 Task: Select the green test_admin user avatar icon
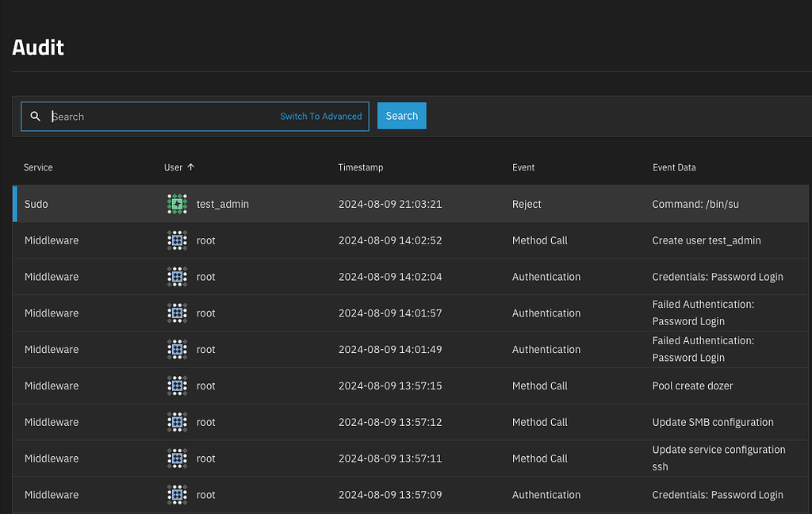[x=177, y=204]
